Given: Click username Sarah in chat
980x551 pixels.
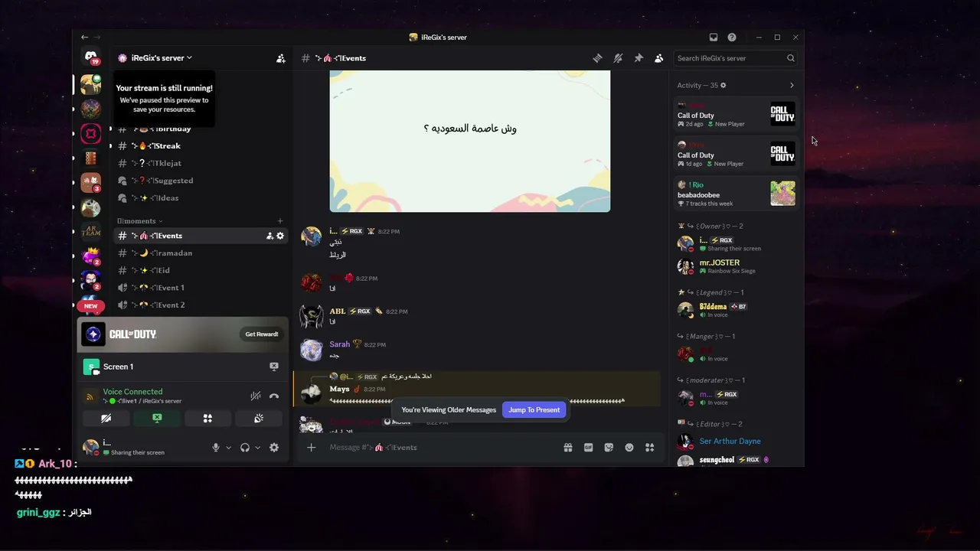Looking at the screenshot, I should pos(339,344).
